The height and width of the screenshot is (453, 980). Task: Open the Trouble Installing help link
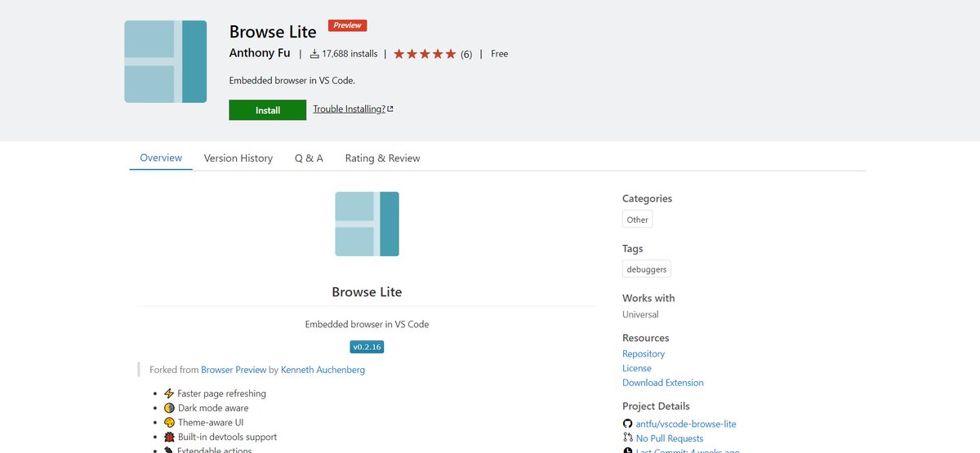pyautogui.click(x=349, y=109)
